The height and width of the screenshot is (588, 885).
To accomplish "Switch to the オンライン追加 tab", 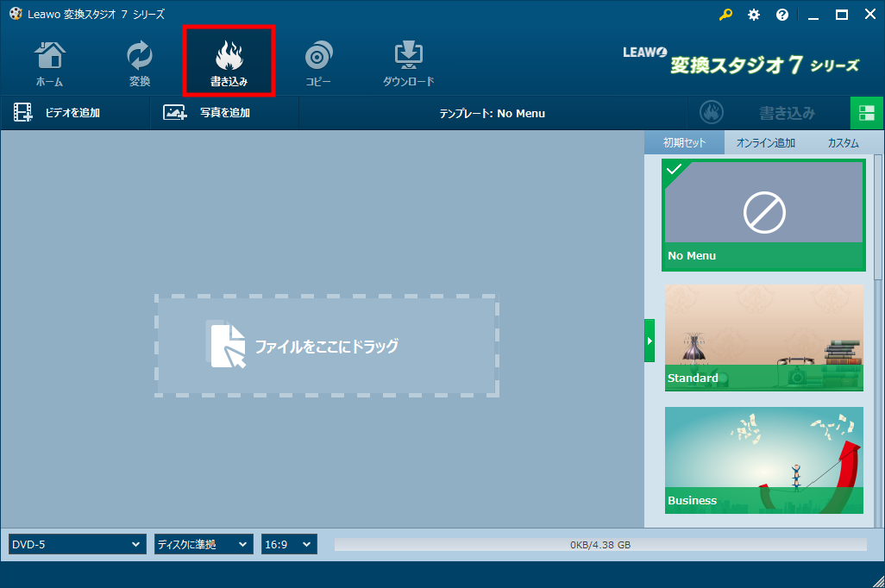I will (765, 143).
